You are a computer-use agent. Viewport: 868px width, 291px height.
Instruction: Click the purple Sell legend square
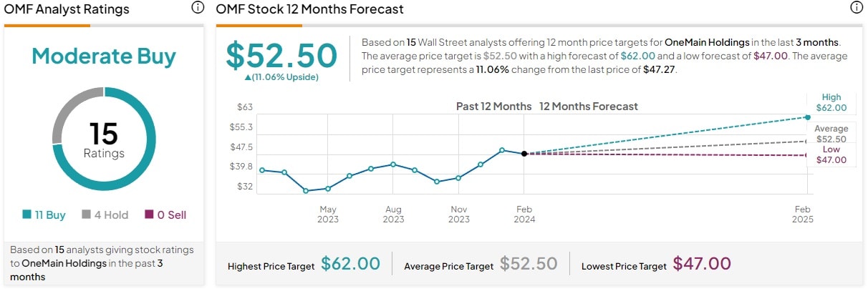coord(149,214)
